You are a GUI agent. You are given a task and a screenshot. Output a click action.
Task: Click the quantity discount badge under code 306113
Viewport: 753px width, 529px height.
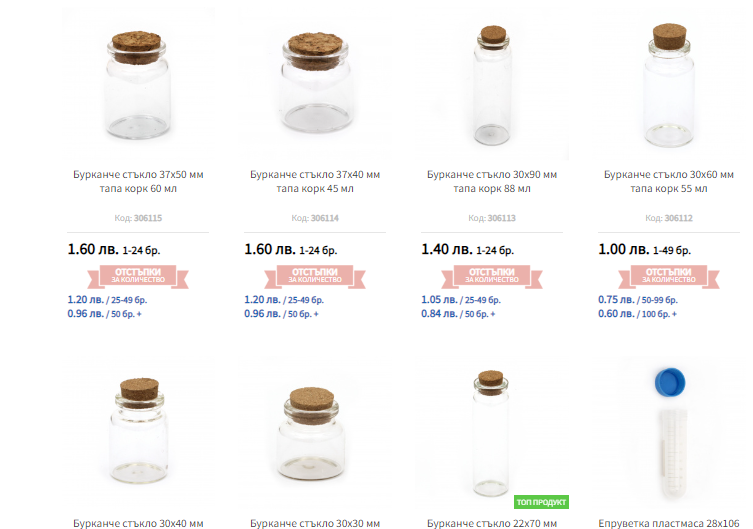(491, 275)
